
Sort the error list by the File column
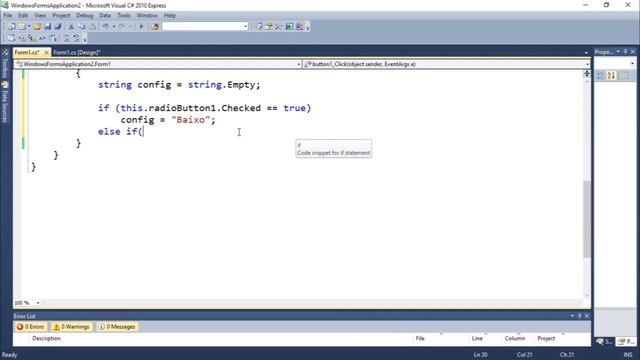(x=420, y=338)
